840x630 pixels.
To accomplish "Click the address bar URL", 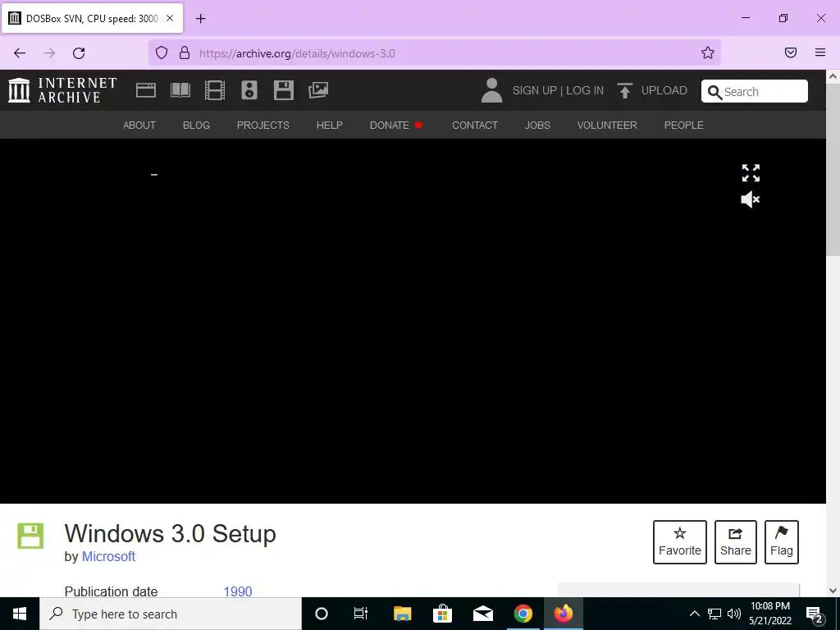I will 297,53.
